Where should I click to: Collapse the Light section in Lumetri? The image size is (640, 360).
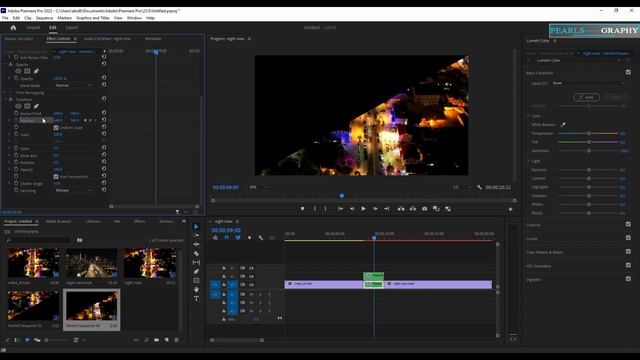(528, 161)
